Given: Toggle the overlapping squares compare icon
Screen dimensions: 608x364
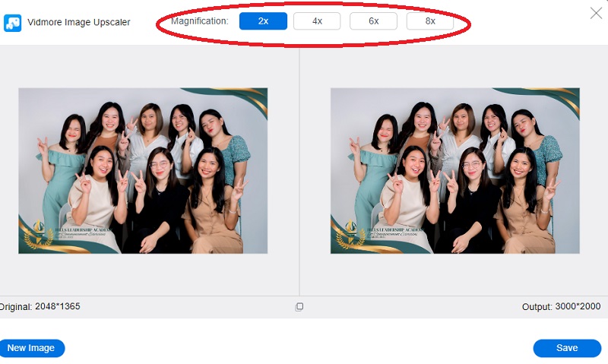Looking at the screenshot, I should (x=299, y=306).
